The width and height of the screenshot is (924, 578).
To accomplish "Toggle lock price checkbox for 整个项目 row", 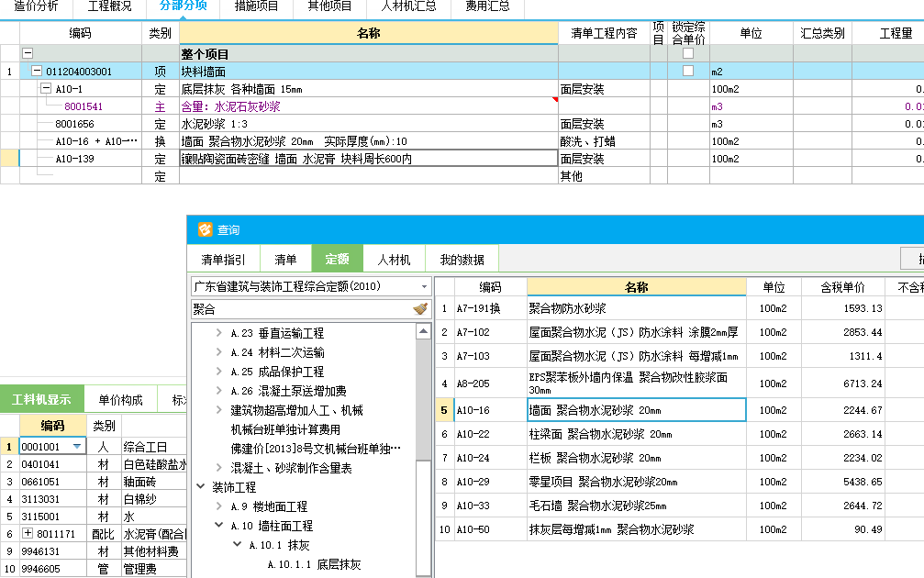I will coord(687,53).
